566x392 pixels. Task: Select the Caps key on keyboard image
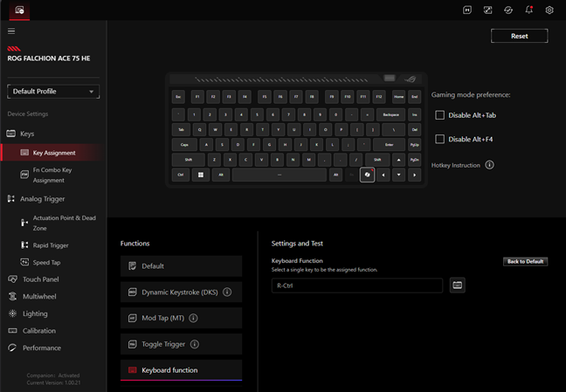[x=184, y=145]
